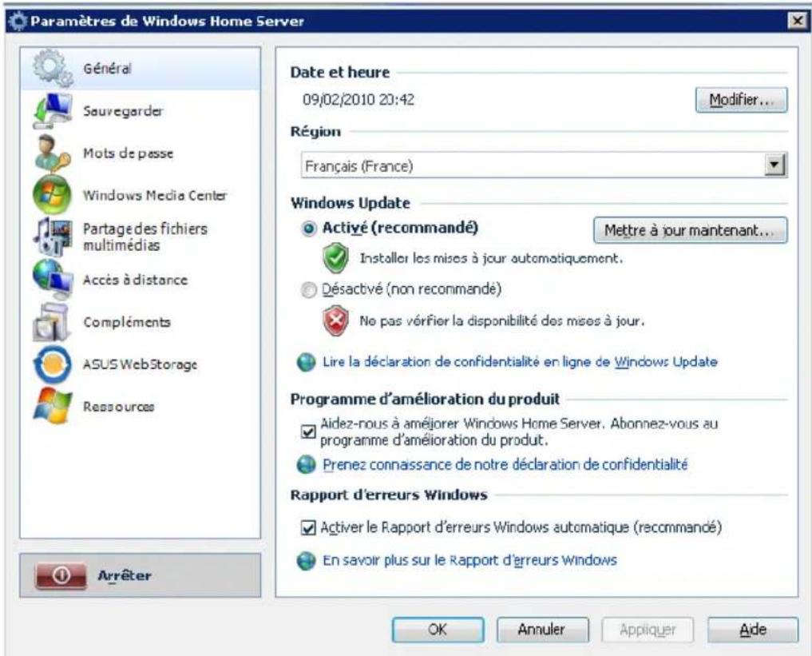Click the Accès à distance globe icon
The image size is (812, 656).
coord(53,280)
